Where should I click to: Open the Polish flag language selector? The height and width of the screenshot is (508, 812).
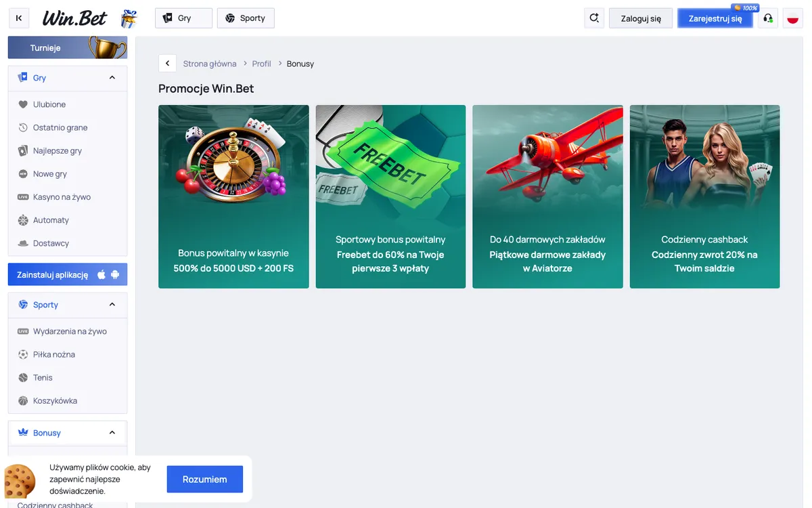pos(793,18)
